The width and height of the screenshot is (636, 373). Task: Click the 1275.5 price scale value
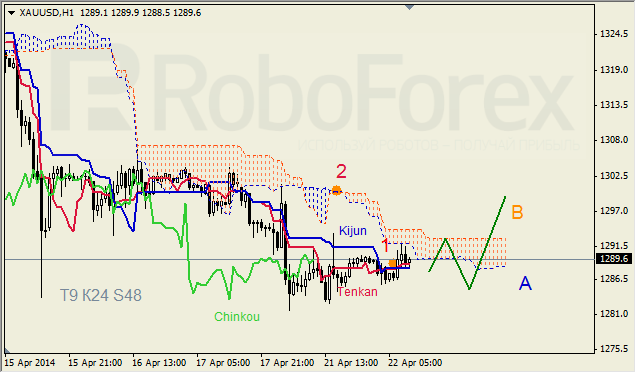(x=614, y=349)
